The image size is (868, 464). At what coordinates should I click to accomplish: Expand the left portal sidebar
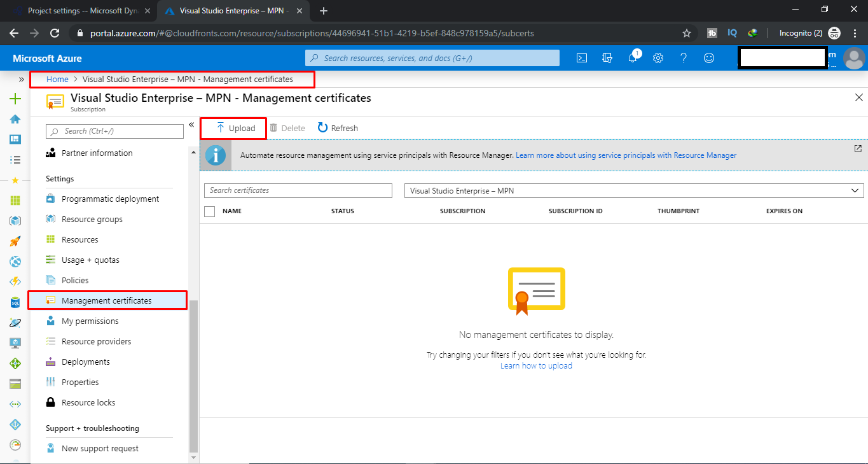click(x=21, y=80)
